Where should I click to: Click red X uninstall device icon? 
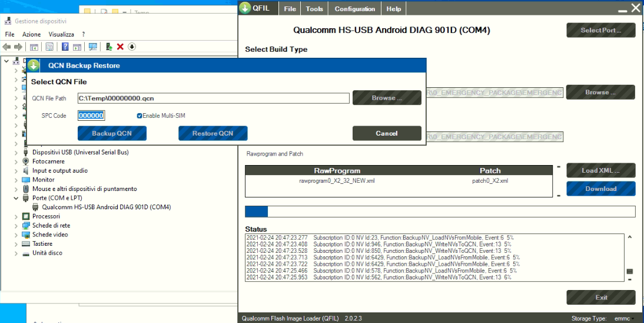point(120,47)
